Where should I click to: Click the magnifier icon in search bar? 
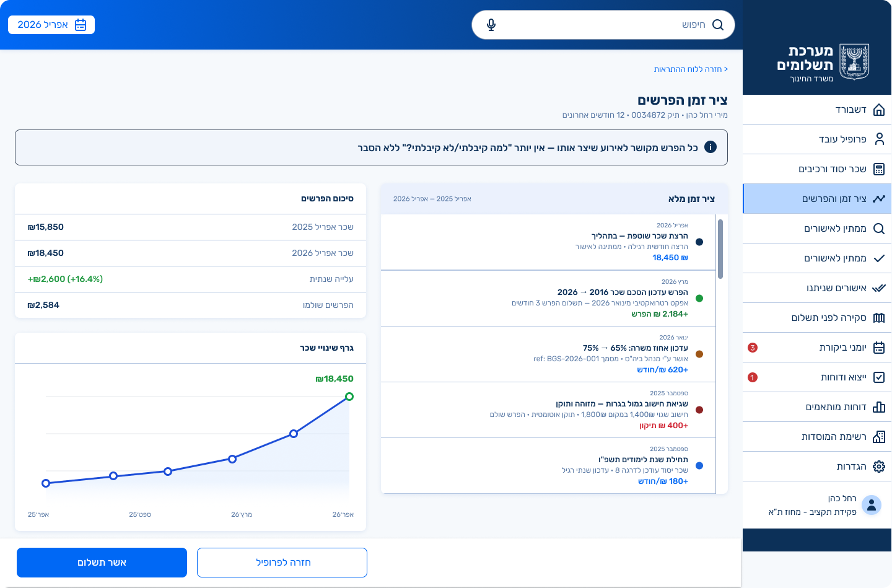(x=718, y=25)
